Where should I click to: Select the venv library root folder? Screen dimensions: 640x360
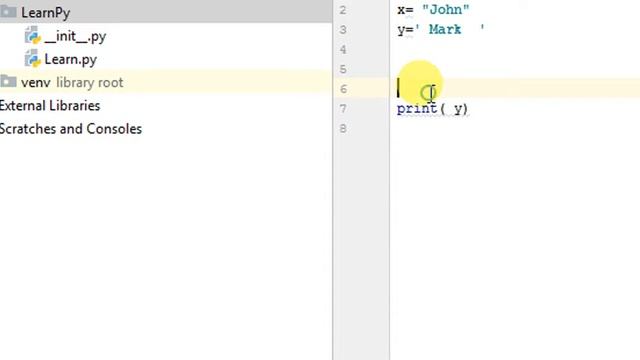(x=166, y=82)
